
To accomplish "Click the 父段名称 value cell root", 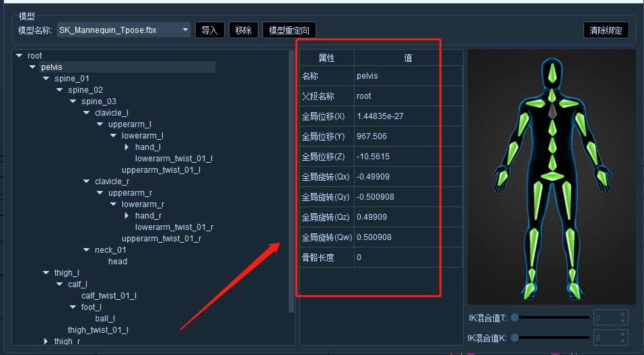I will [x=408, y=96].
